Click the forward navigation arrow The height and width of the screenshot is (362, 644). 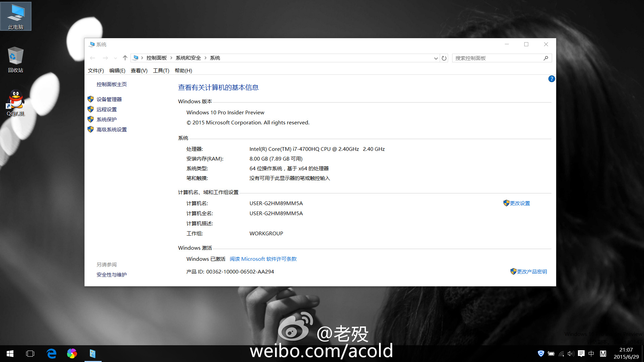click(x=105, y=58)
